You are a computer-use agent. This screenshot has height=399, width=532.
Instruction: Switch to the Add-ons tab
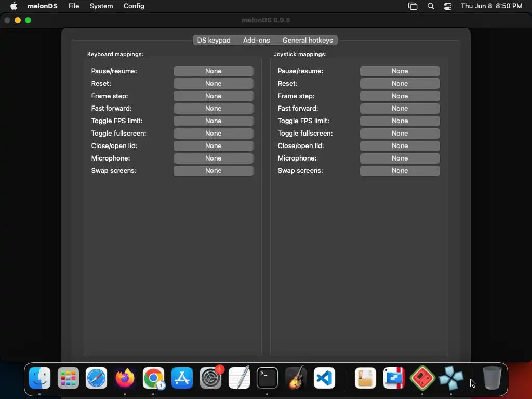[x=257, y=40]
